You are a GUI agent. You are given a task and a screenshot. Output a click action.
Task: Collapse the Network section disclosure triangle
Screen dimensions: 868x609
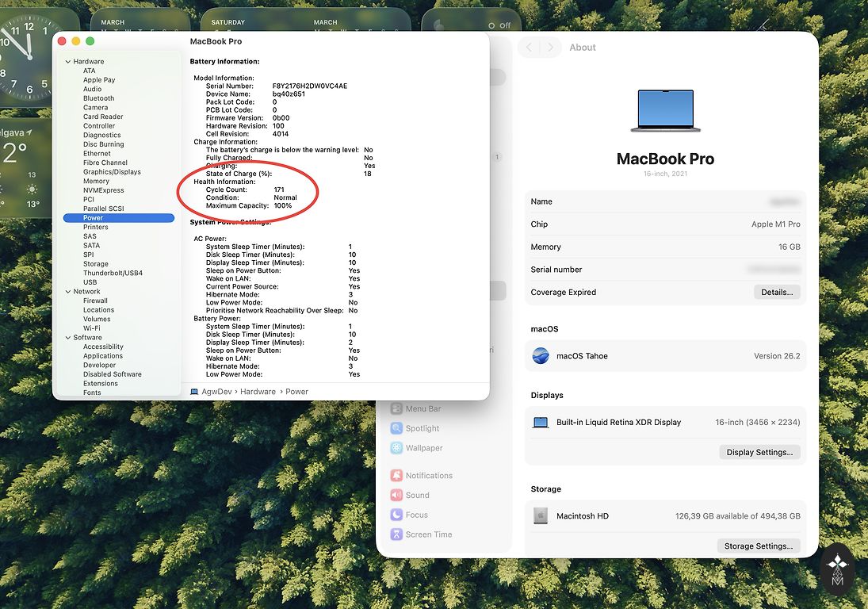[x=68, y=292]
